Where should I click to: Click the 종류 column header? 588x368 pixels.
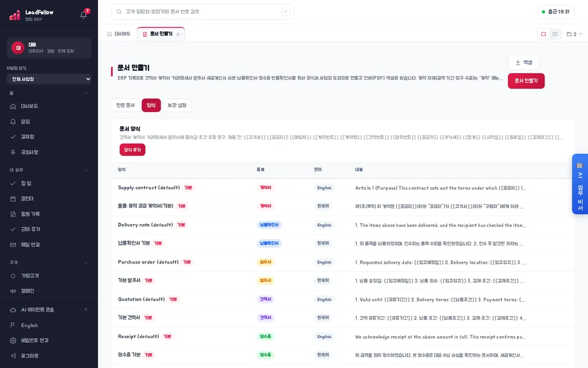[261, 169]
